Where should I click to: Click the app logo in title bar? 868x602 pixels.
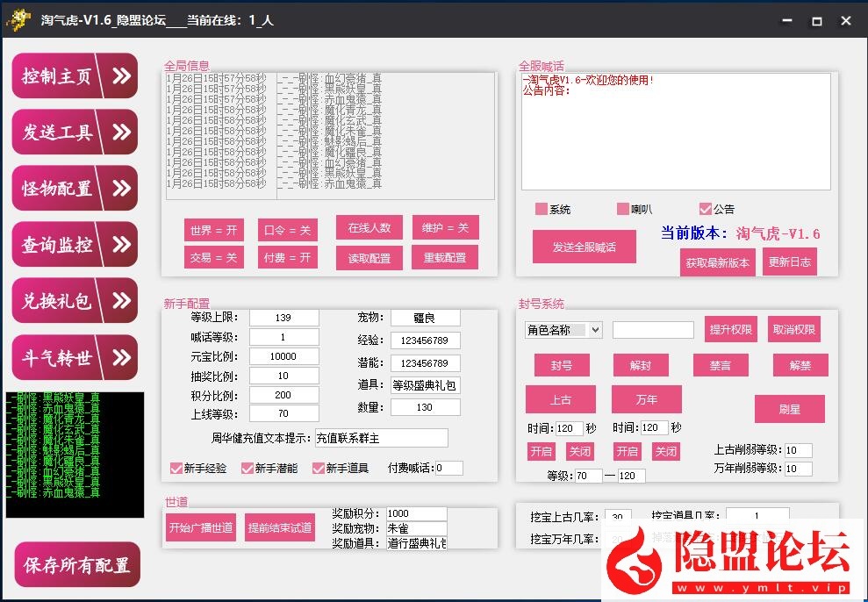[18, 19]
